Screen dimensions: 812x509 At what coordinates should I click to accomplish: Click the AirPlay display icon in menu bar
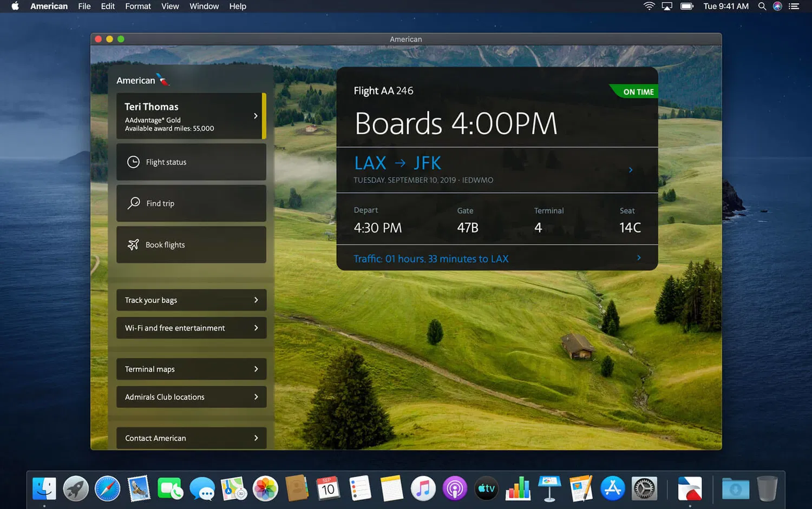pos(667,6)
